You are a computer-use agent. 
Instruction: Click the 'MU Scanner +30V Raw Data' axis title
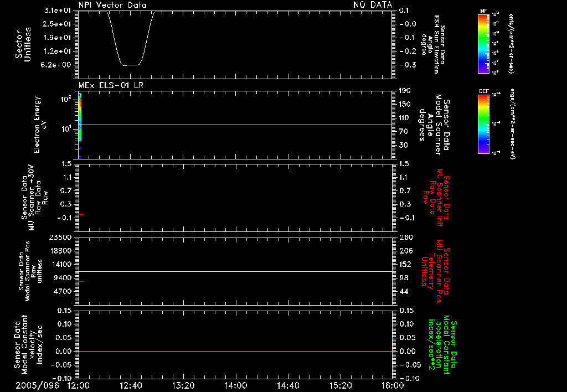coord(35,198)
